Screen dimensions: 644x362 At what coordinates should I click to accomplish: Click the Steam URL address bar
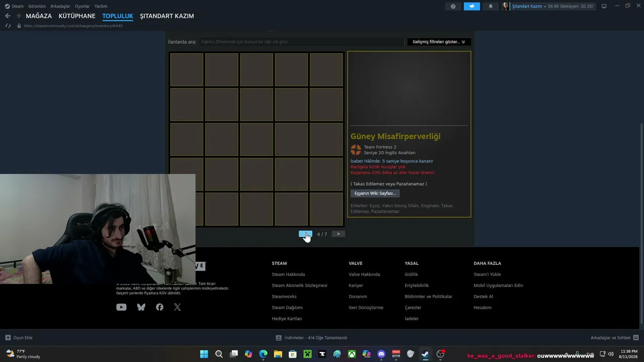(73, 26)
